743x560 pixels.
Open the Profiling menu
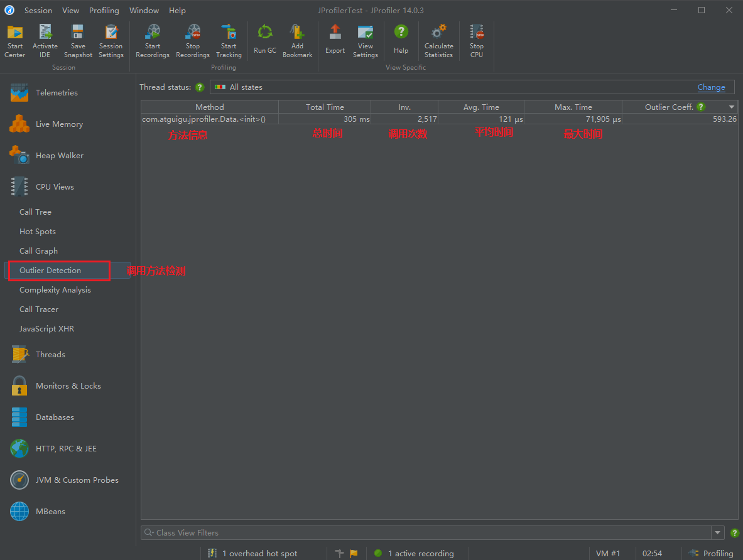point(104,11)
